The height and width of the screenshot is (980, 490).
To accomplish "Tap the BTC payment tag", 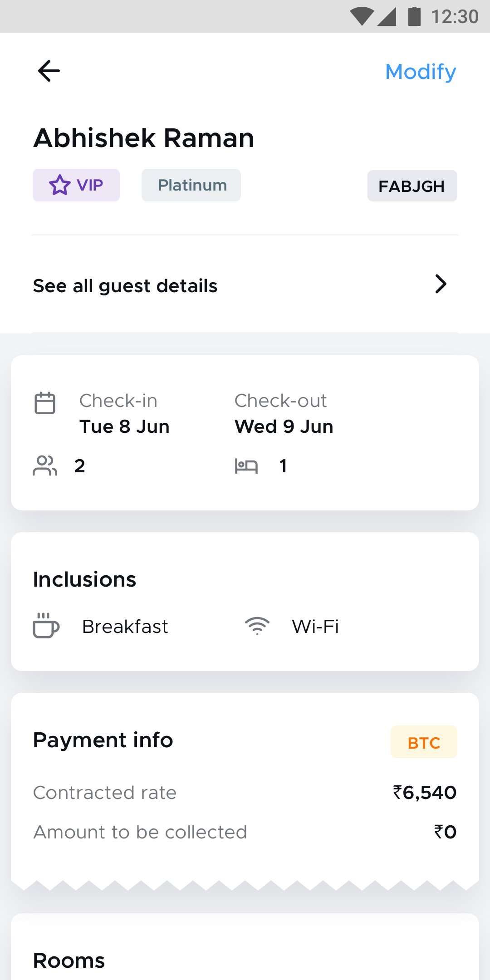I will click(x=424, y=743).
